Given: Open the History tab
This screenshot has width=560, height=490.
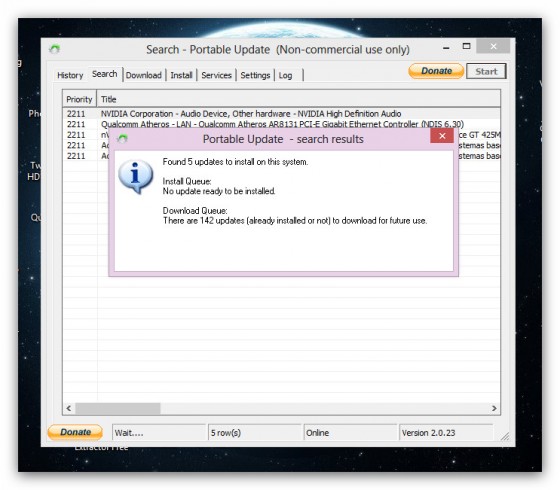Looking at the screenshot, I should pyautogui.click(x=70, y=75).
